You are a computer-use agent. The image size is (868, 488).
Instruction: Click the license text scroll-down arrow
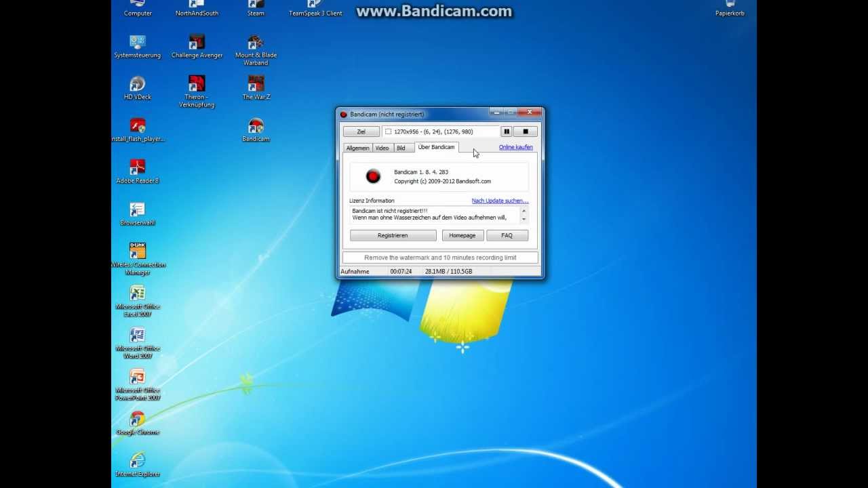[524, 220]
